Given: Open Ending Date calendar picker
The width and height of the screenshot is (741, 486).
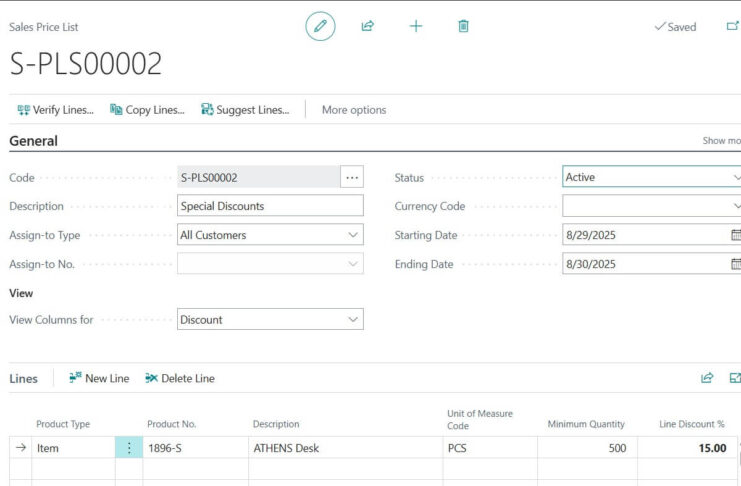Looking at the screenshot, I should 736,264.
